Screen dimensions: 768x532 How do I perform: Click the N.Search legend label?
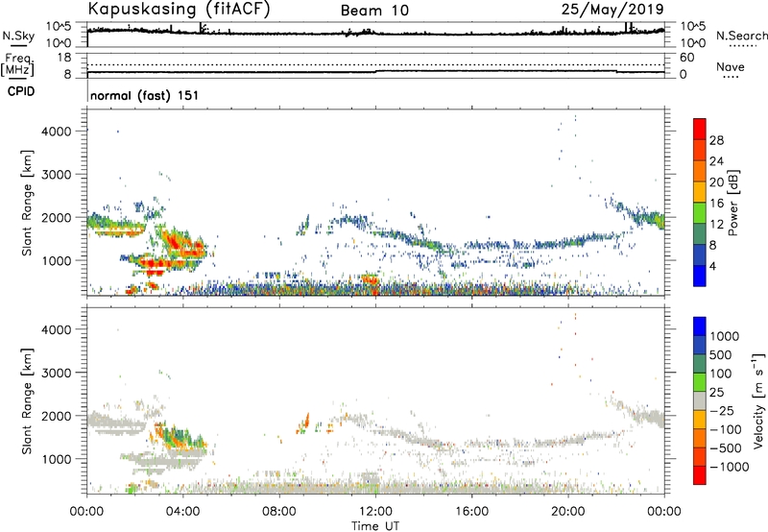pos(741,36)
